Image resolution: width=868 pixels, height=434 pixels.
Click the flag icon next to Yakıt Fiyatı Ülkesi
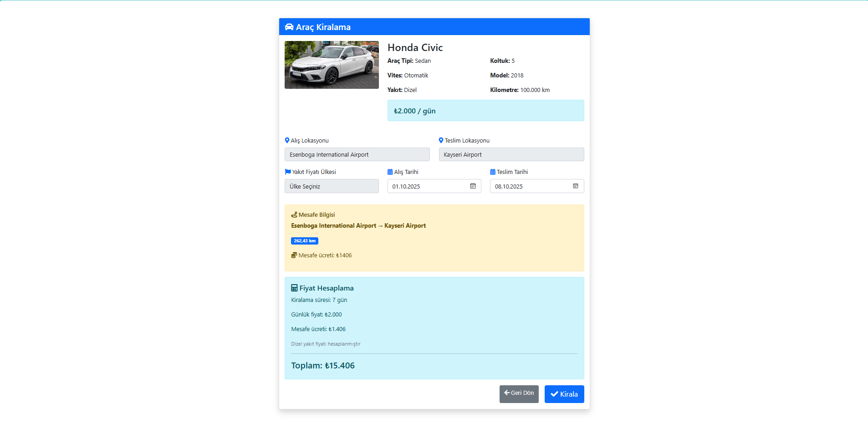pos(288,172)
